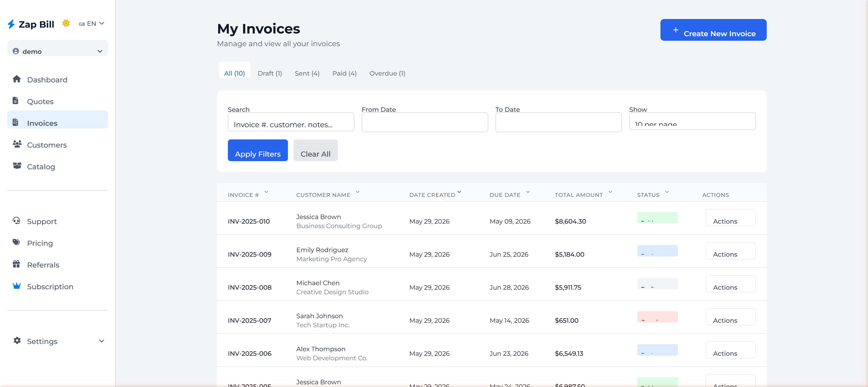868x387 pixels.
Task: Open Actions for INV-2025-008
Action: (730, 284)
